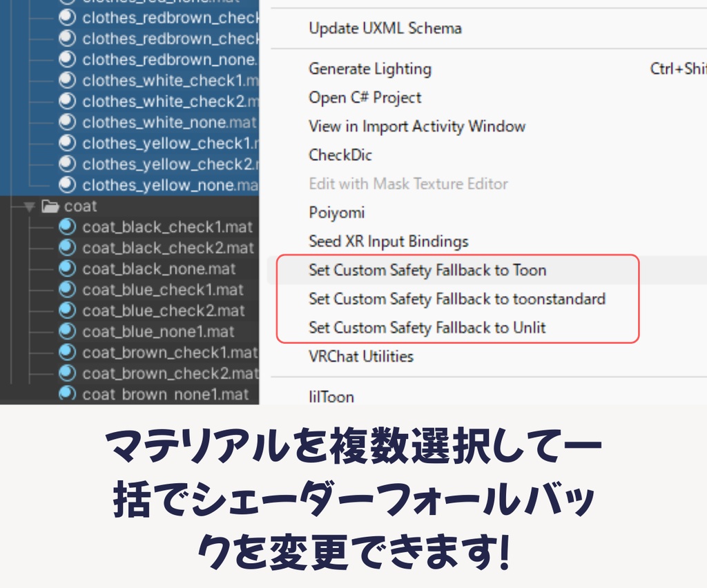Click the sphere icon next to clothes_white_none.mat
The height and width of the screenshot is (588, 707).
(x=66, y=122)
